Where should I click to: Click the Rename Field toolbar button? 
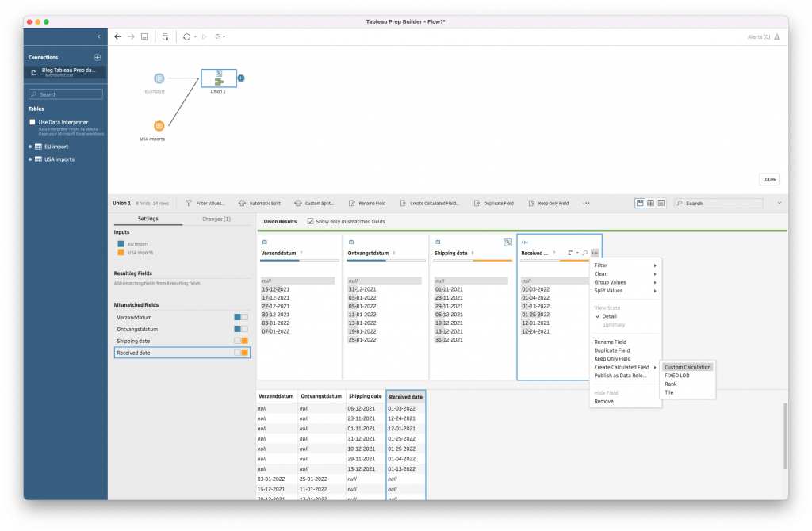click(367, 203)
